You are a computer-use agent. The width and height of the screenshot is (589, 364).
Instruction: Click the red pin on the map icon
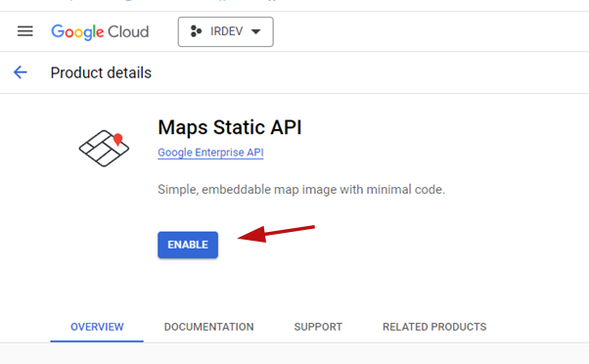[118, 139]
